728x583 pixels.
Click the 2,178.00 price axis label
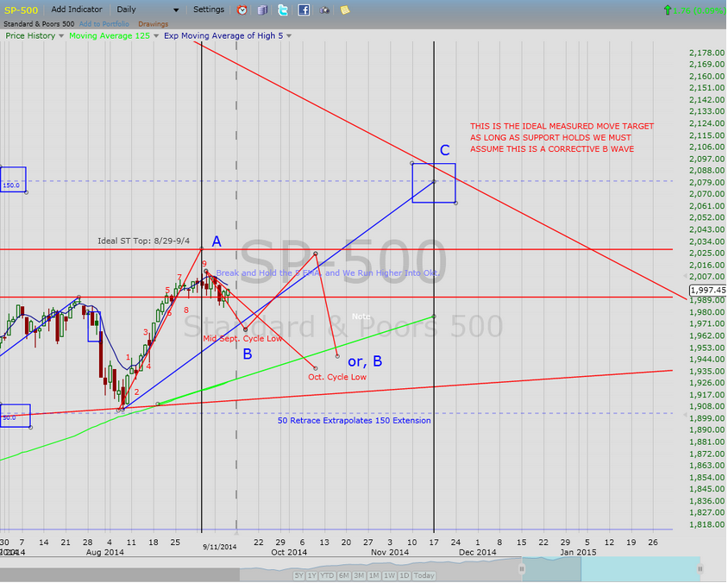coord(706,53)
